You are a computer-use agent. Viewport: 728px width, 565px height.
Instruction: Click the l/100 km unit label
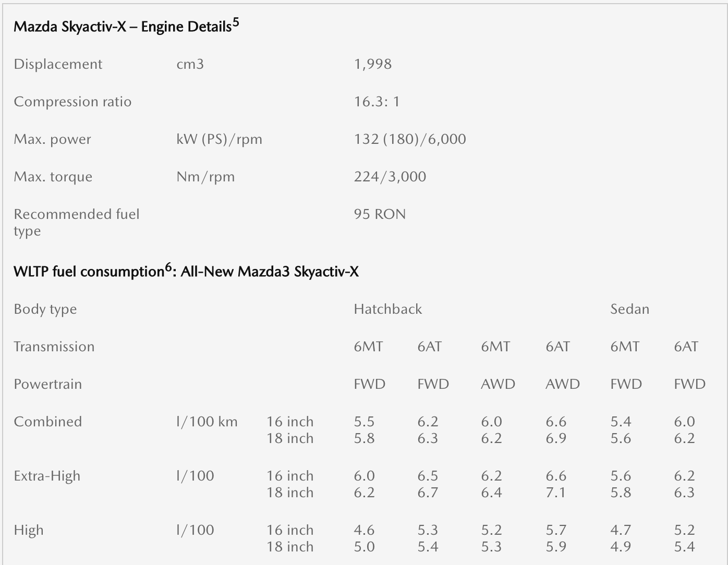[207, 422]
